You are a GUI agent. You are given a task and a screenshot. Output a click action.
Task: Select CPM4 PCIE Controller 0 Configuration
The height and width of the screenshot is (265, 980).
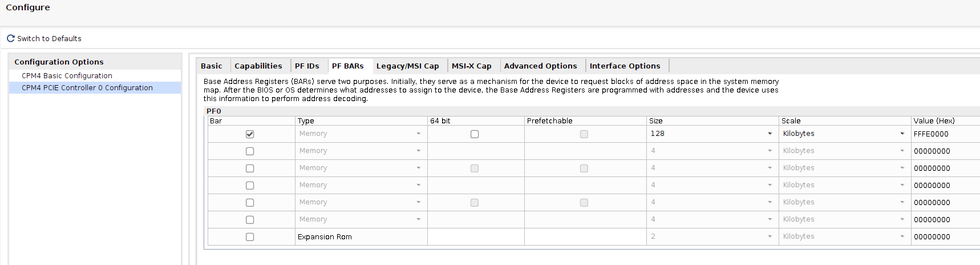coord(87,88)
